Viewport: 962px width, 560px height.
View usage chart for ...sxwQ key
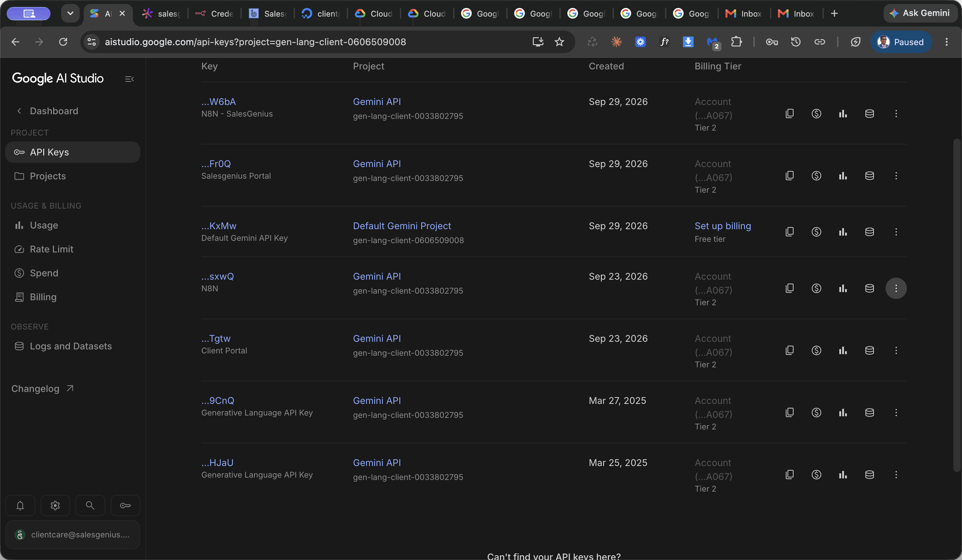point(843,288)
